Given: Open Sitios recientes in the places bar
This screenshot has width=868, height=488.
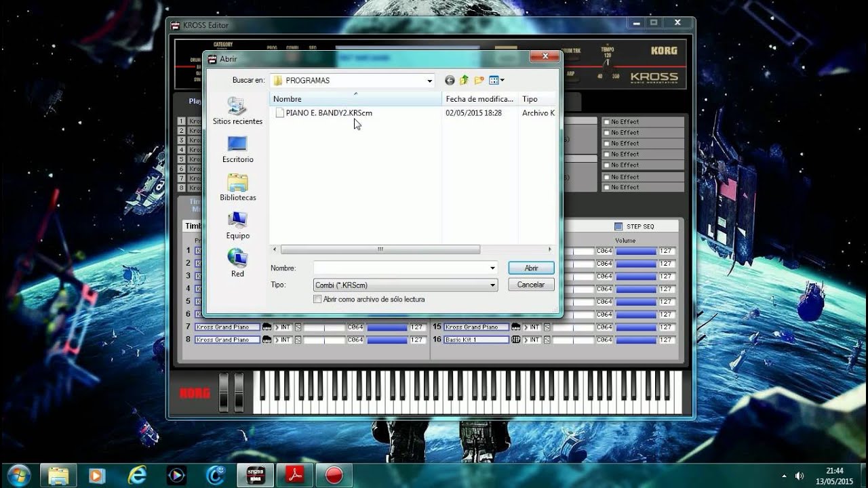Looking at the screenshot, I should coord(237,111).
